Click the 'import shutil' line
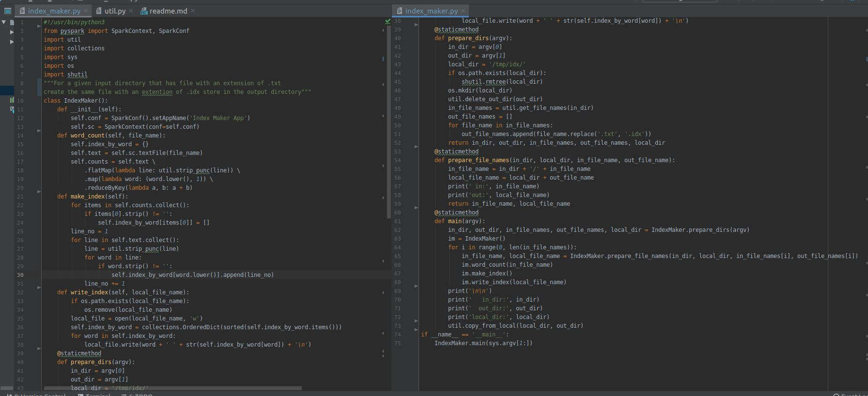 [65, 75]
